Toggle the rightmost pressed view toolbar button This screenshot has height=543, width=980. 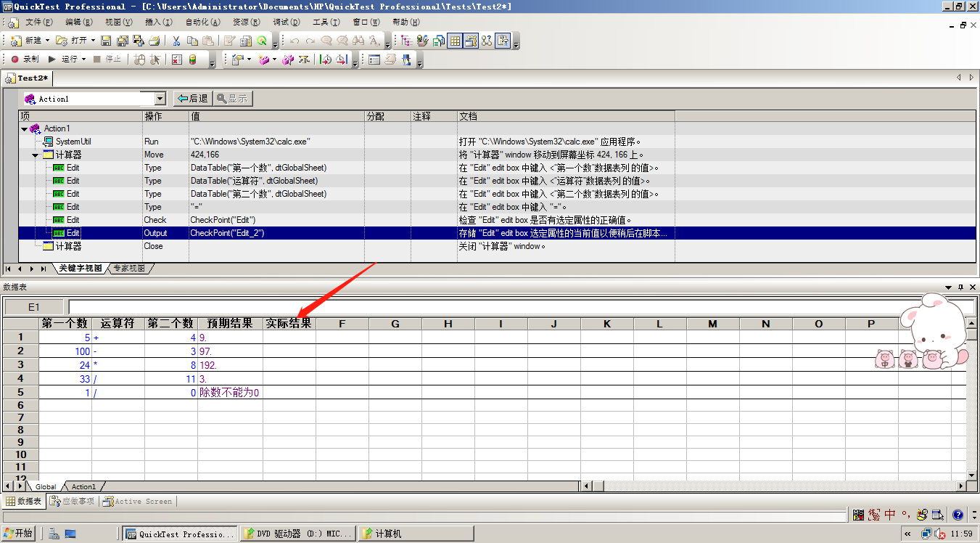tap(503, 41)
